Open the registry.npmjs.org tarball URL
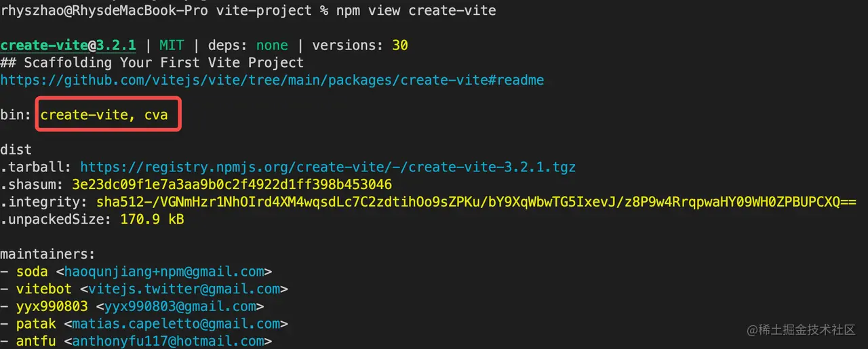 tap(328, 167)
